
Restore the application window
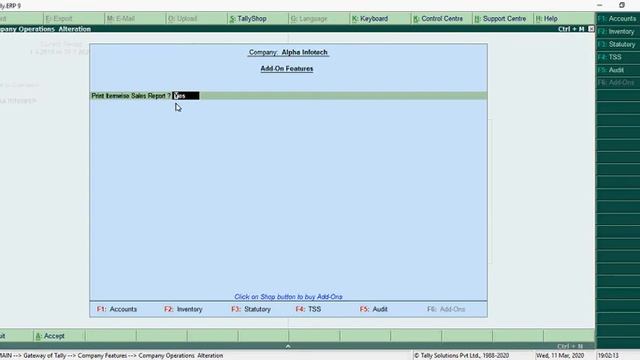click(x=622, y=5)
